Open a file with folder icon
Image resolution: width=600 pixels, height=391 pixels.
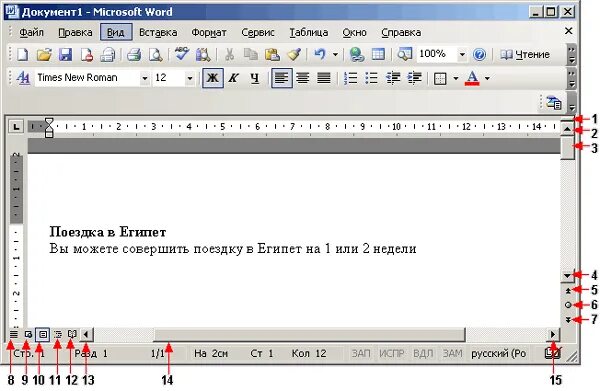tap(44, 54)
